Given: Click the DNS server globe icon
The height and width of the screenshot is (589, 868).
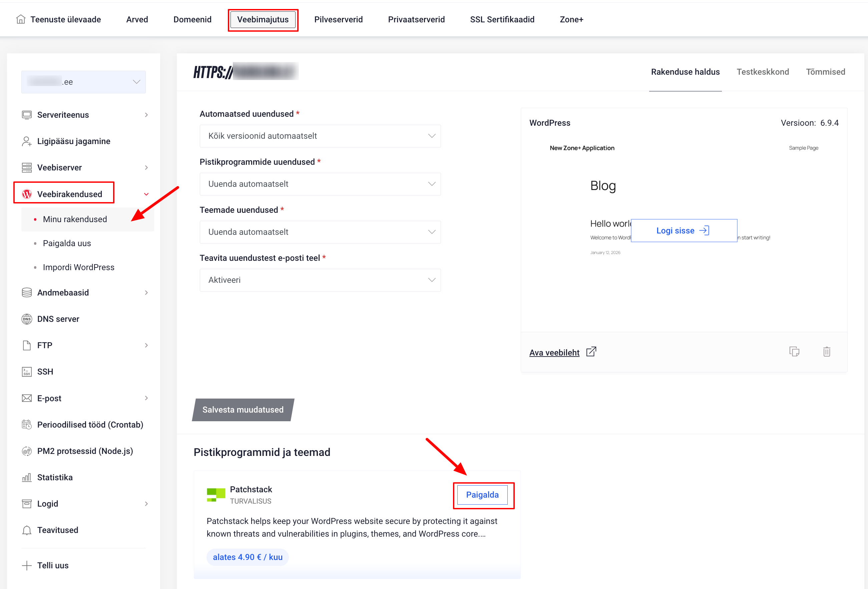Looking at the screenshot, I should [x=27, y=319].
